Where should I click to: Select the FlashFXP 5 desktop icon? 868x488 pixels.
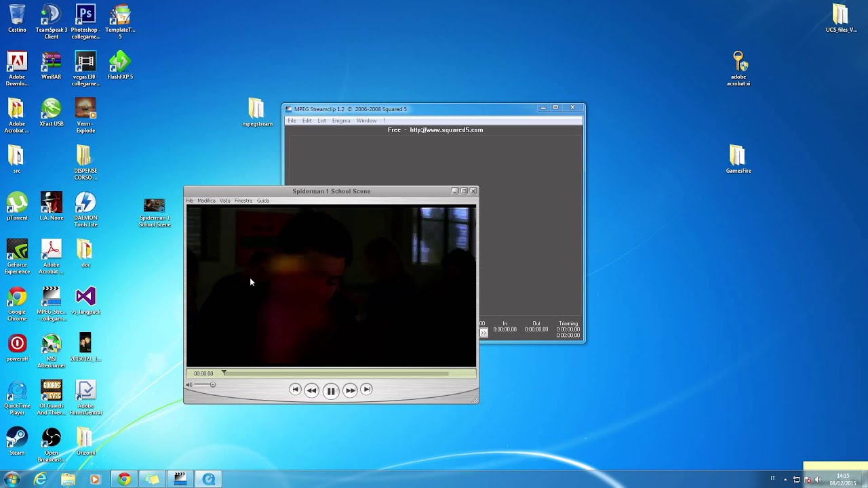point(120,66)
